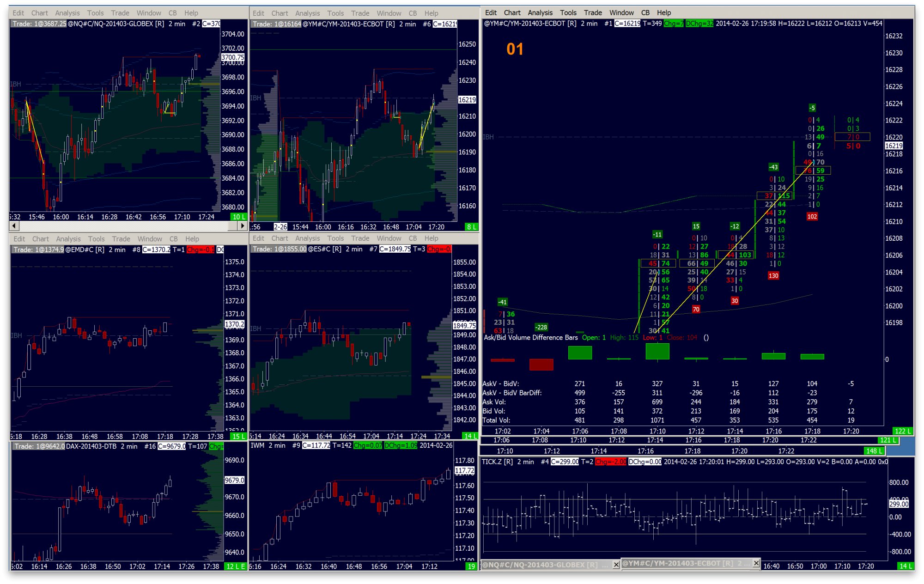The width and height of the screenshot is (924, 584).
Task: Open Tools menu above YM 2-min chart #6
Action: 335,13
